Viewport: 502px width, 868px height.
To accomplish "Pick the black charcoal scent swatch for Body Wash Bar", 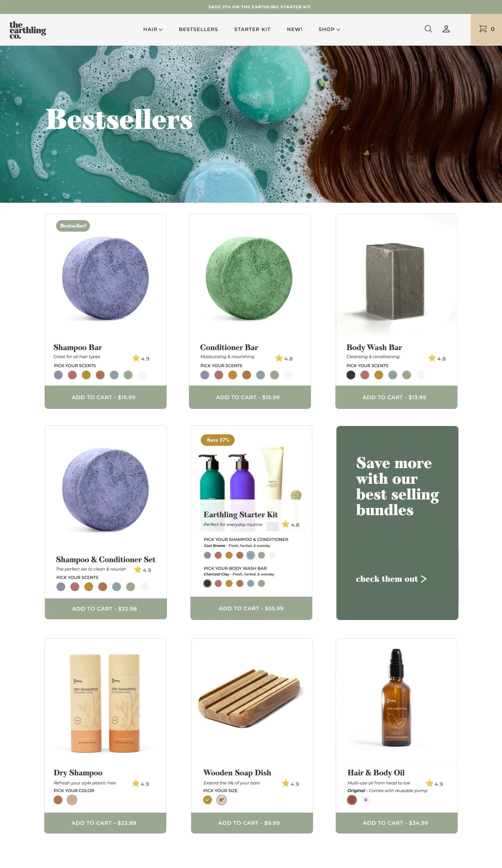I will coord(351,375).
